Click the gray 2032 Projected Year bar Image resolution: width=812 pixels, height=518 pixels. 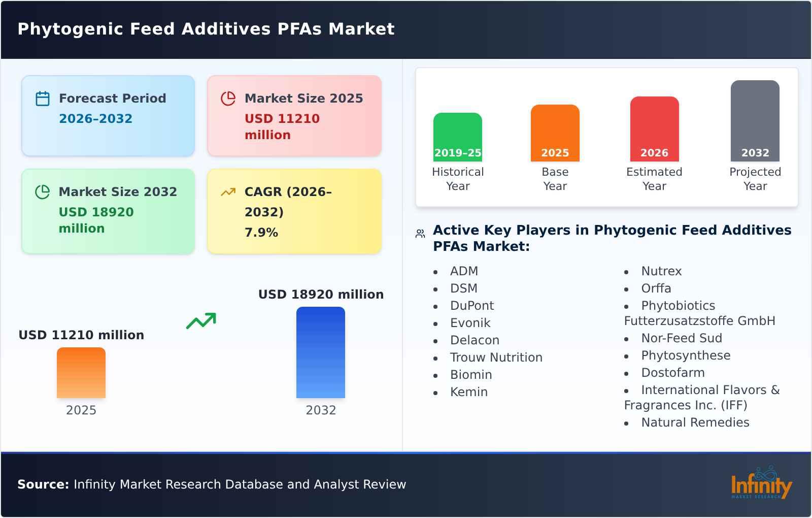point(755,122)
